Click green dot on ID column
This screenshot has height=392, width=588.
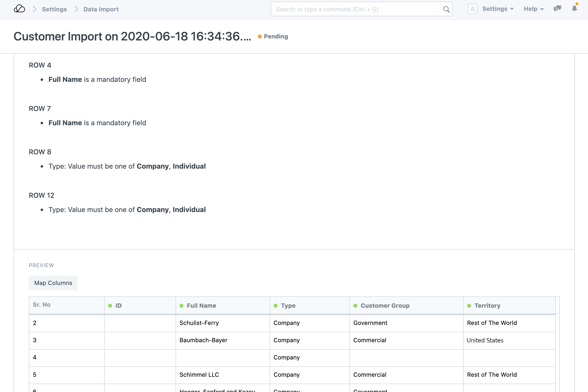tap(110, 306)
